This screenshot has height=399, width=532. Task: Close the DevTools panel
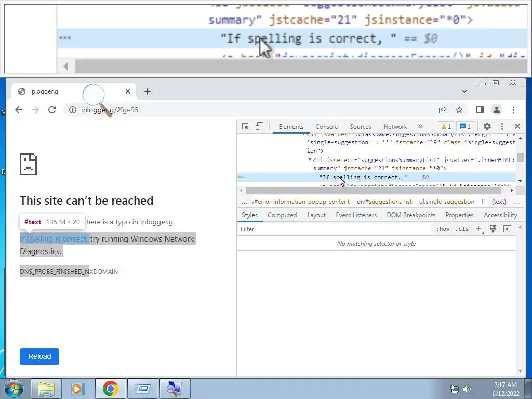517,126
